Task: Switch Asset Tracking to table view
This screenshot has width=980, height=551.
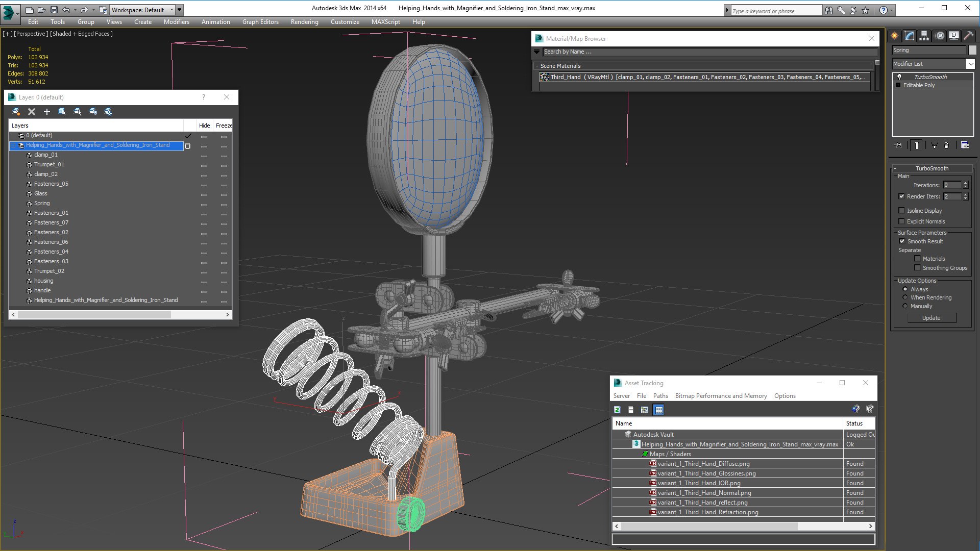Action: (x=658, y=410)
